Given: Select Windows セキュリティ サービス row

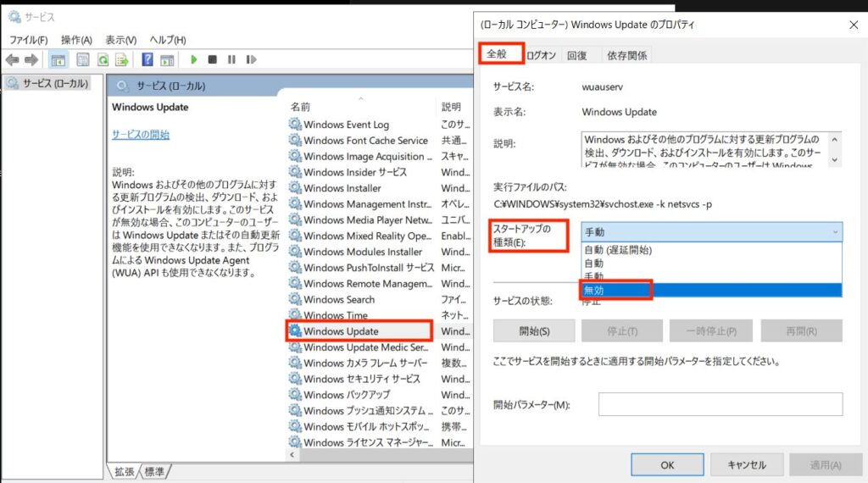Looking at the screenshot, I should (380, 379).
